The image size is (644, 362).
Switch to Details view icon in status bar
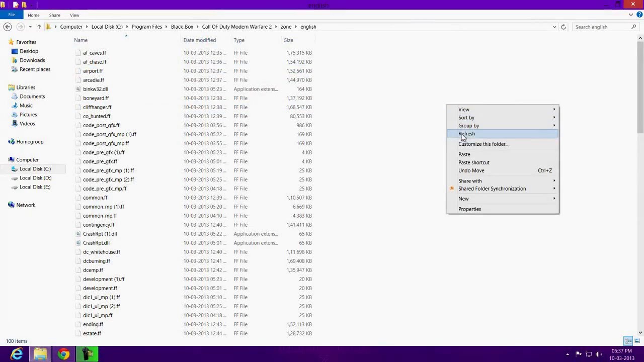(628, 341)
